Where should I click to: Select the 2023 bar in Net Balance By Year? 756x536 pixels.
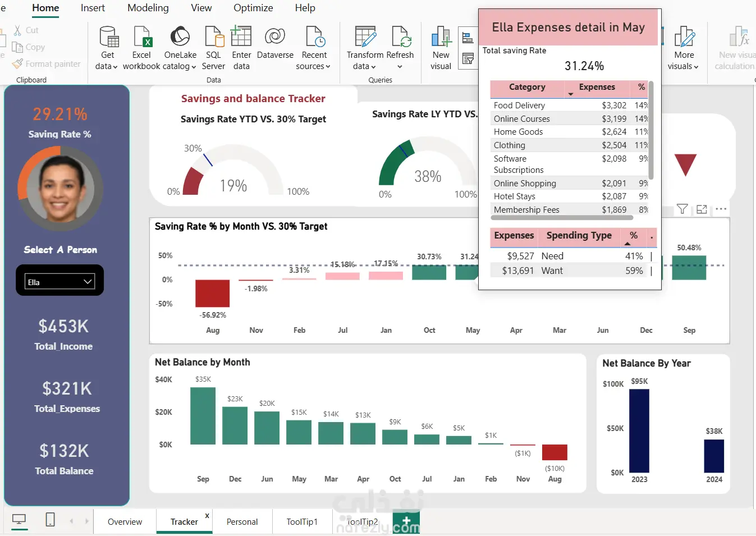[x=639, y=430]
